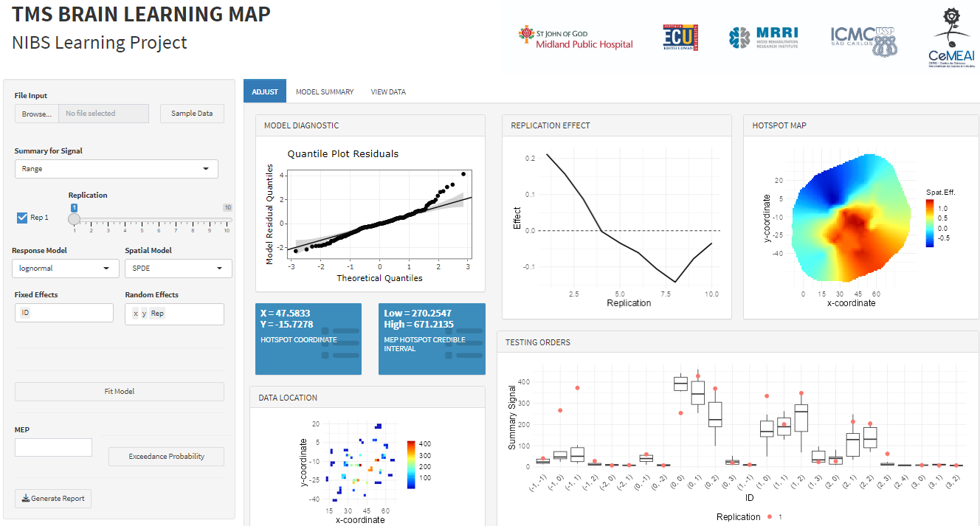Image resolution: width=980 pixels, height=526 pixels.
Task: Click the HOTSPOT COORDINATE value box
Action: tap(308, 339)
